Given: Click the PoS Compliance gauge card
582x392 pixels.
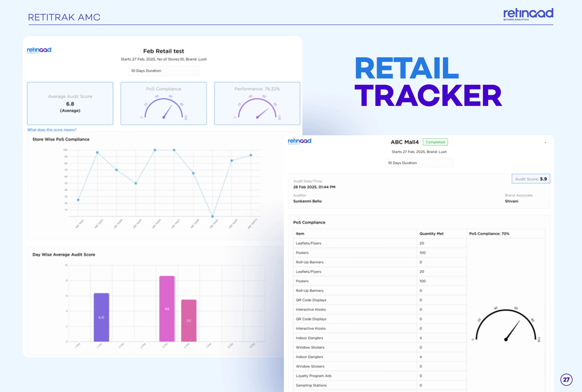Looking at the screenshot, I should (163, 104).
